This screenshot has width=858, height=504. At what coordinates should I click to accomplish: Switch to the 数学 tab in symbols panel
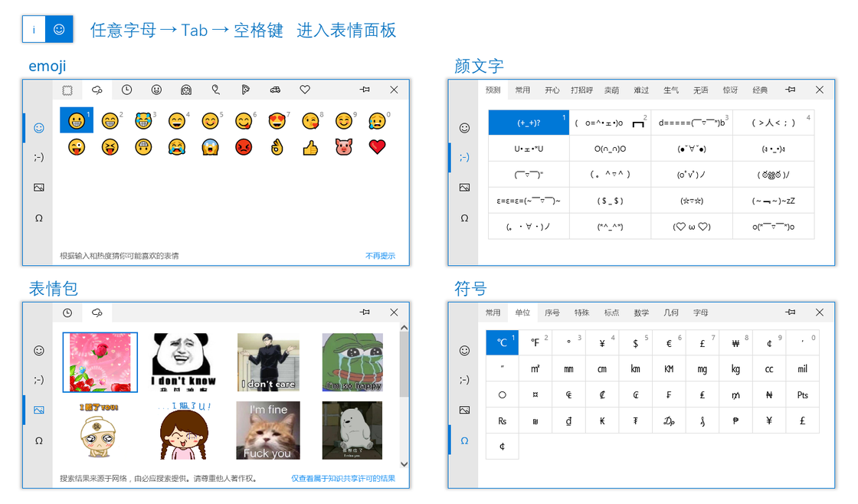coord(640,313)
